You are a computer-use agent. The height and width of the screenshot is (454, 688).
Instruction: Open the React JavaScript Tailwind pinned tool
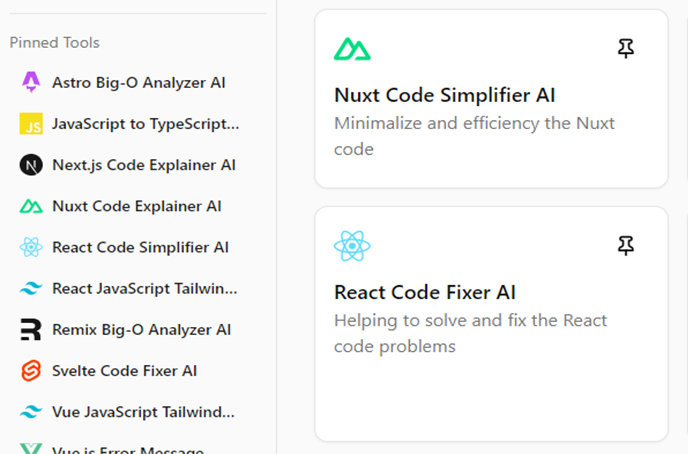click(x=145, y=288)
